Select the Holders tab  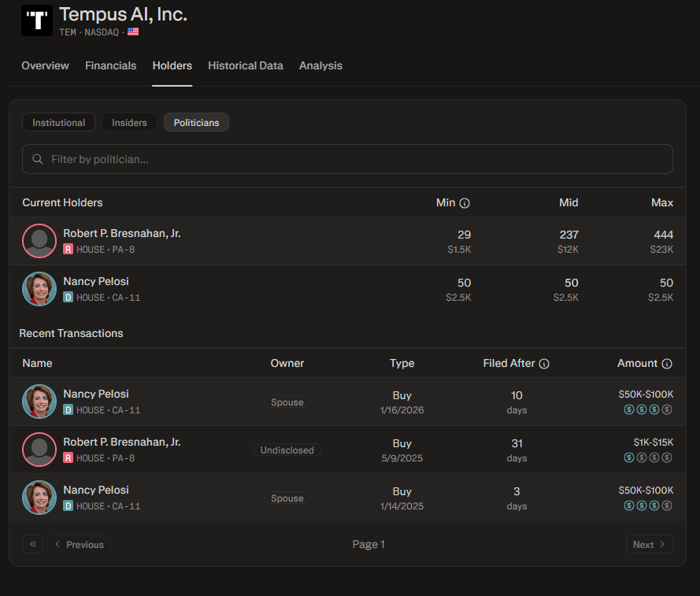coord(172,65)
